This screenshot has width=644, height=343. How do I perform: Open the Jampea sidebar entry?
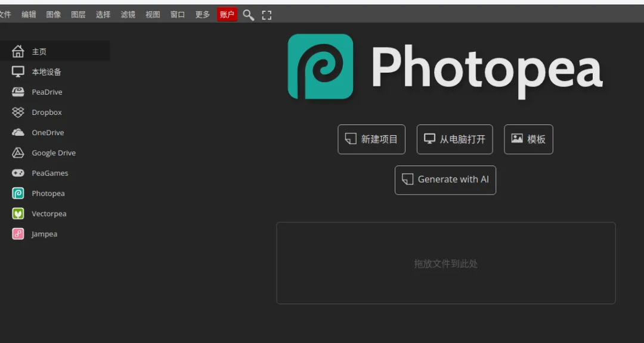(x=55, y=234)
